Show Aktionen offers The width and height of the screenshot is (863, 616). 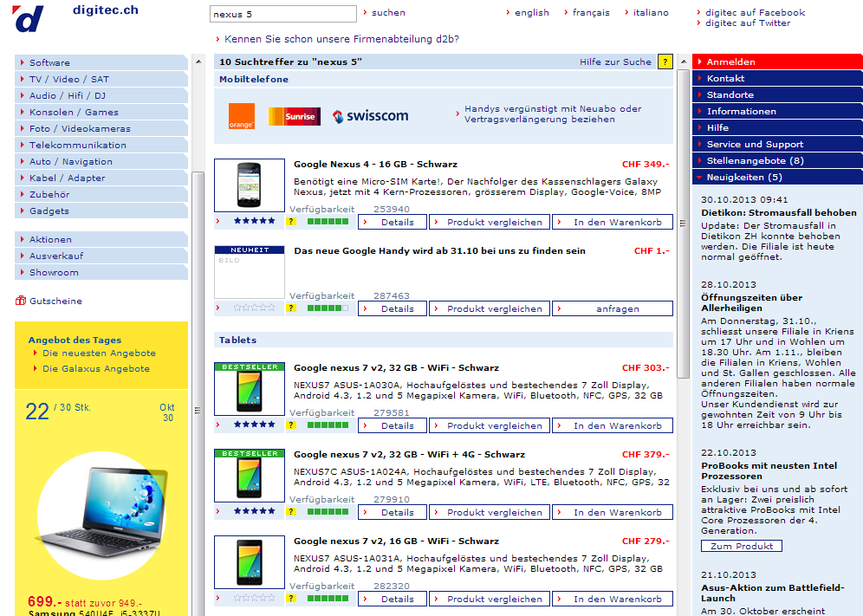pos(101,239)
